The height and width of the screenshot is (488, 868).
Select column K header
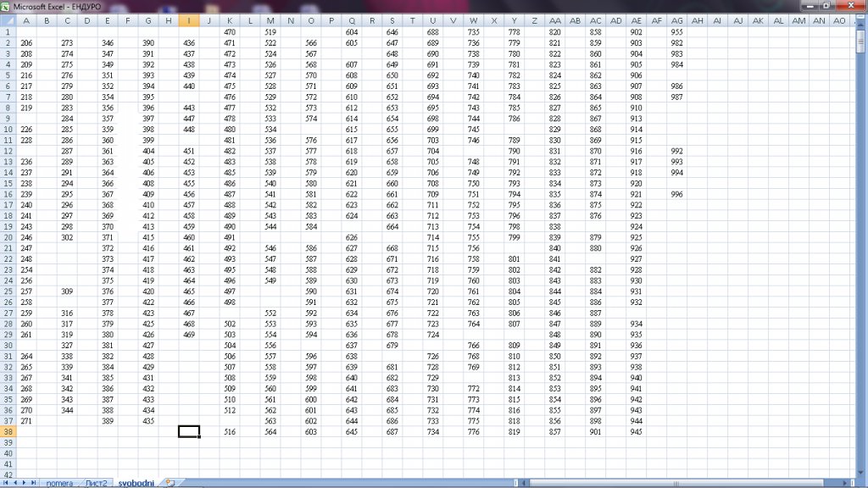click(x=229, y=20)
